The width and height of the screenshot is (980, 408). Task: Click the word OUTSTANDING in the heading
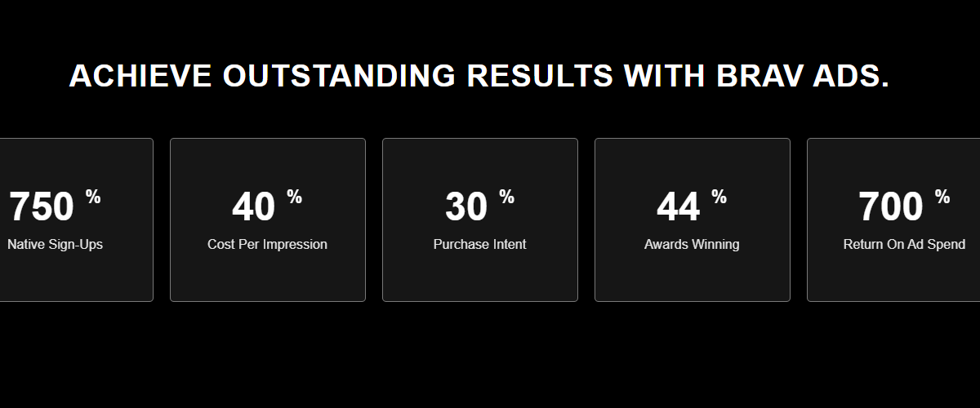339,76
